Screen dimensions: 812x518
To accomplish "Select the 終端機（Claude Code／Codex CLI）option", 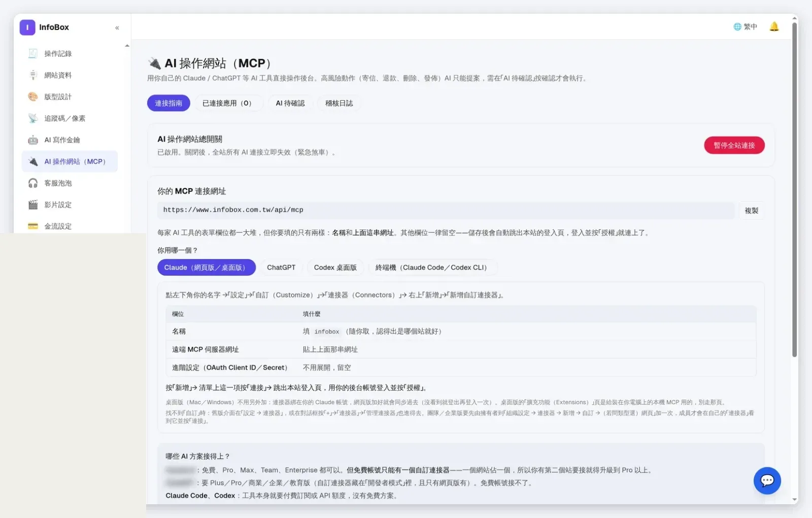I will (x=432, y=268).
